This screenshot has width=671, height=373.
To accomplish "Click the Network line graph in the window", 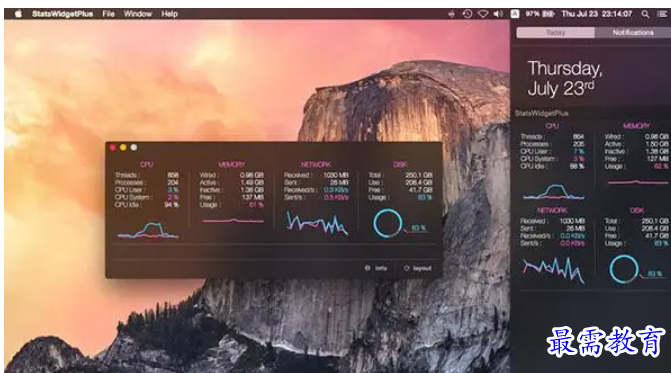I will 317,223.
